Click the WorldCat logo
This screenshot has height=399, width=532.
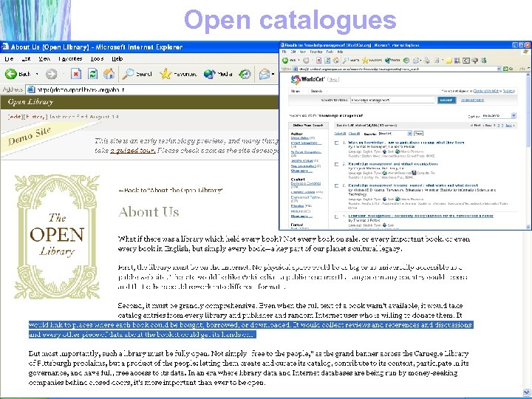pyautogui.click(x=308, y=80)
